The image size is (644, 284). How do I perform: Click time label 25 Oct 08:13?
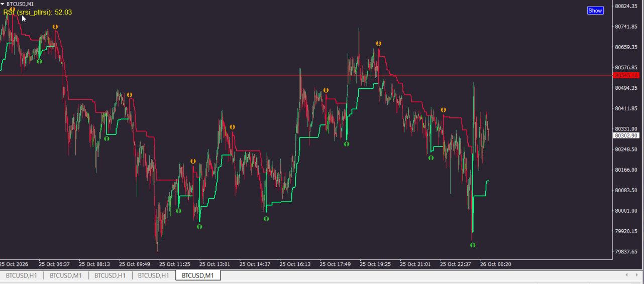(x=94, y=264)
